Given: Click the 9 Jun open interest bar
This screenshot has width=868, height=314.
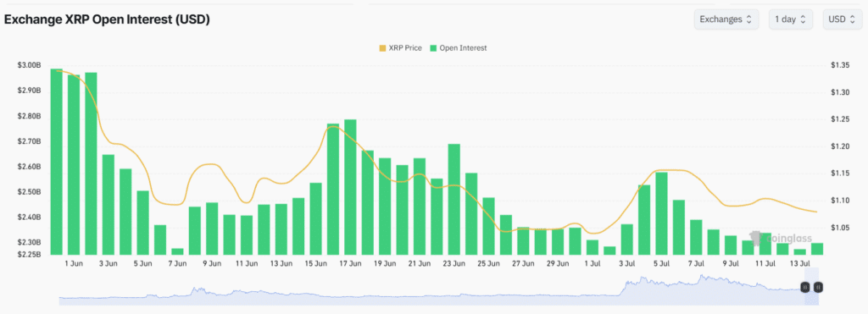Looking at the screenshot, I should click(x=212, y=229).
